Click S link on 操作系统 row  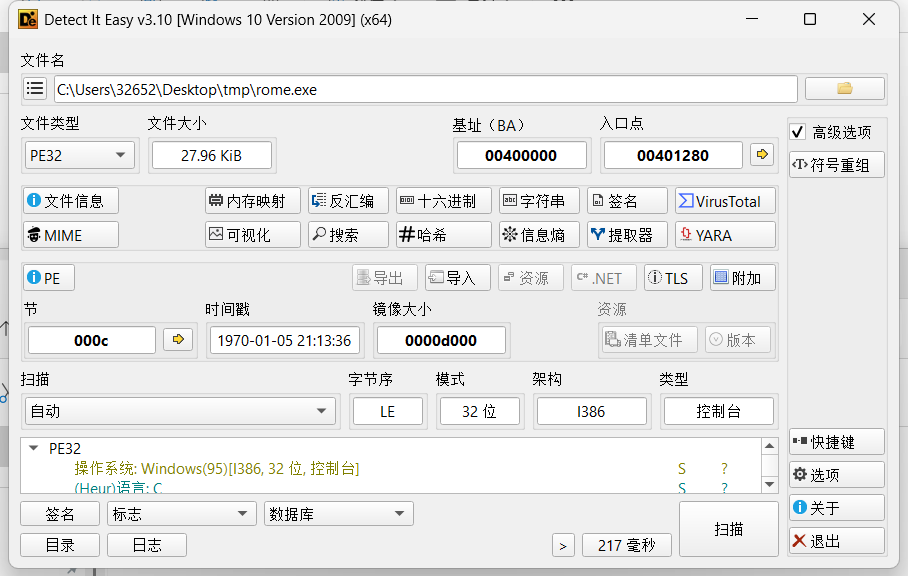[x=682, y=468]
